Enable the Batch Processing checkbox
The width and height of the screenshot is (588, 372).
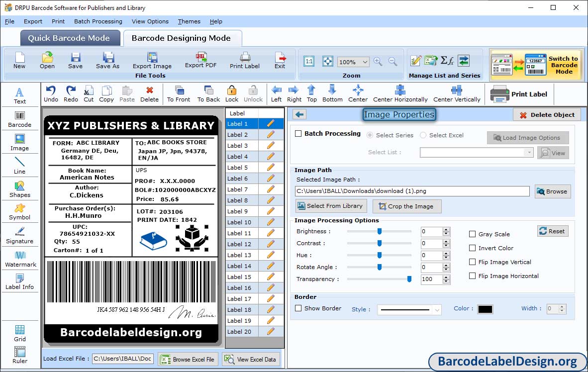298,133
